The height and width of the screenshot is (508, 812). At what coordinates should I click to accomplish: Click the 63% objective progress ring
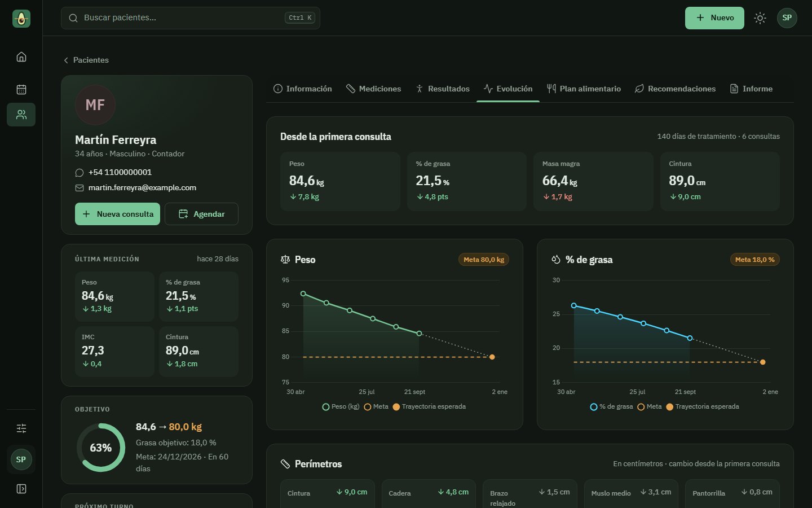[101, 448]
